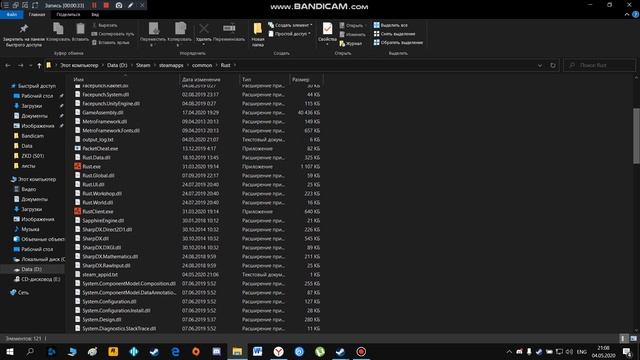
Task: Switch to the Вид ribbon tab
Action: coord(95,15)
